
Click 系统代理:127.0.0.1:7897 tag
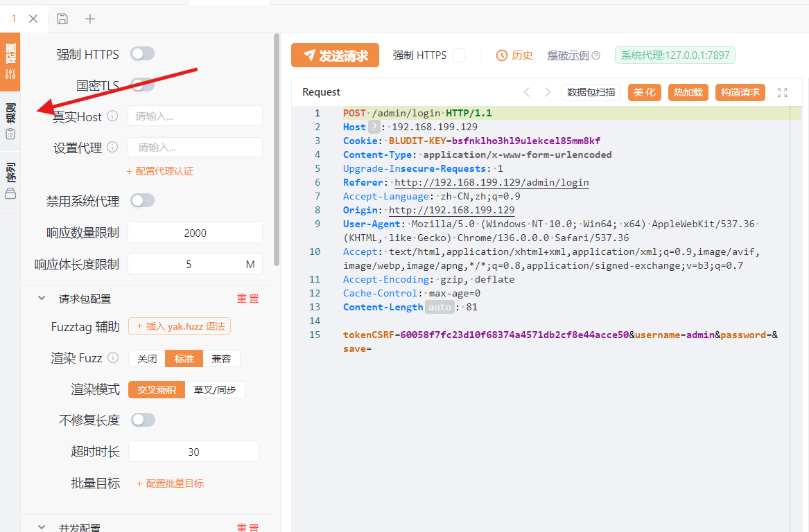[x=675, y=55]
